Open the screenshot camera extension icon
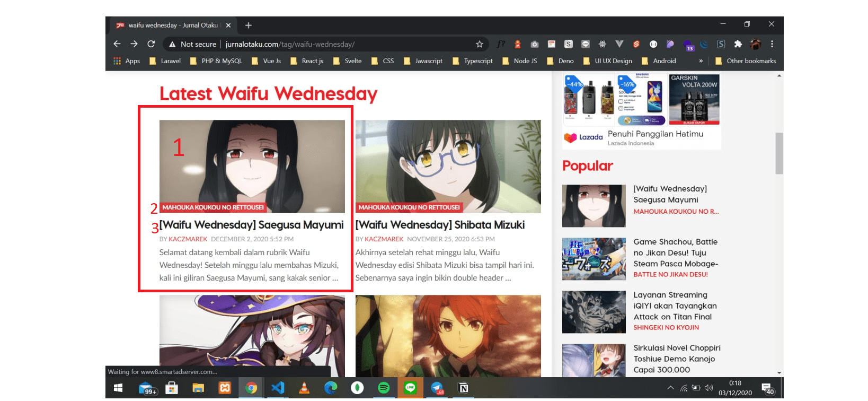Image resolution: width=868 pixels, height=401 pixels. 535,44
